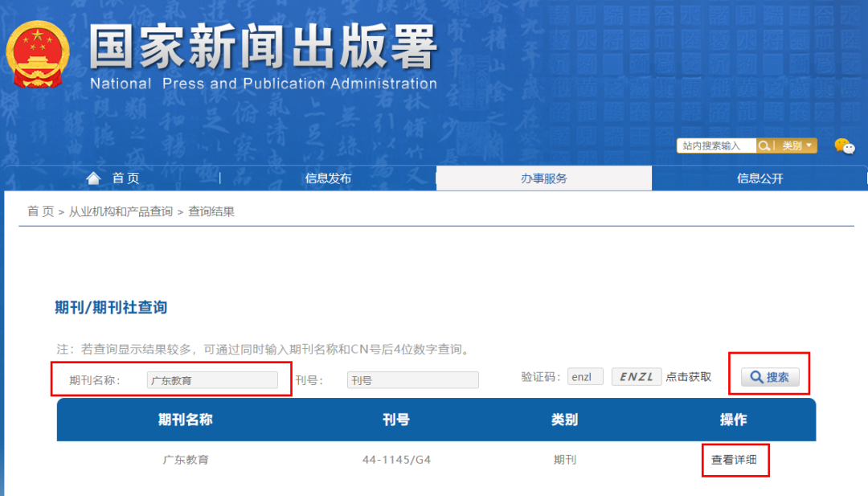868x496 pixels.
Task: Click the national emblem logo
Action: click(37, 50)
